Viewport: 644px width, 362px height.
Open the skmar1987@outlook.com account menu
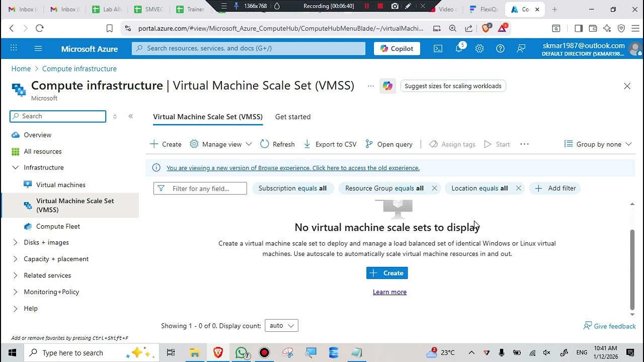[x=590, y=49]
